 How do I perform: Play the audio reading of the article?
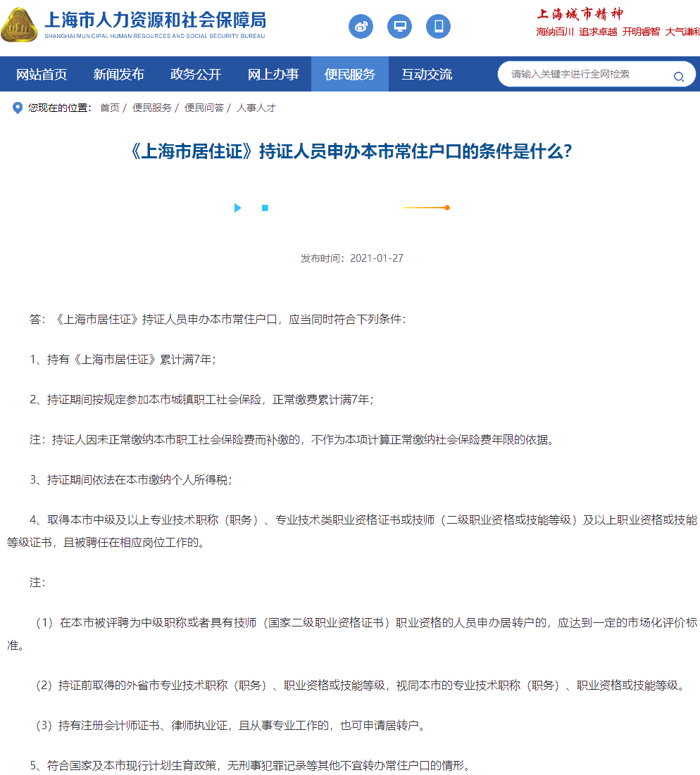(x=238, y=208)
